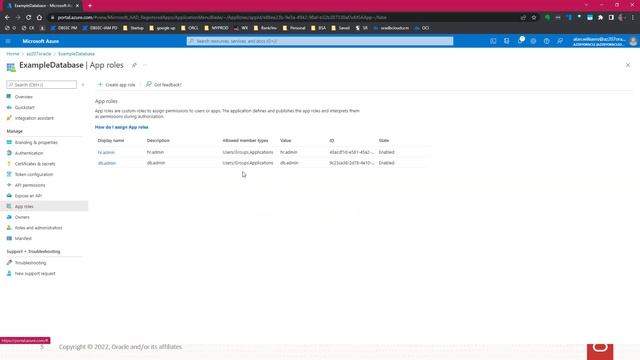Open the Azure help question-mark icon
The height and width of the screenshot is (360, 640).
click(547, 41)
